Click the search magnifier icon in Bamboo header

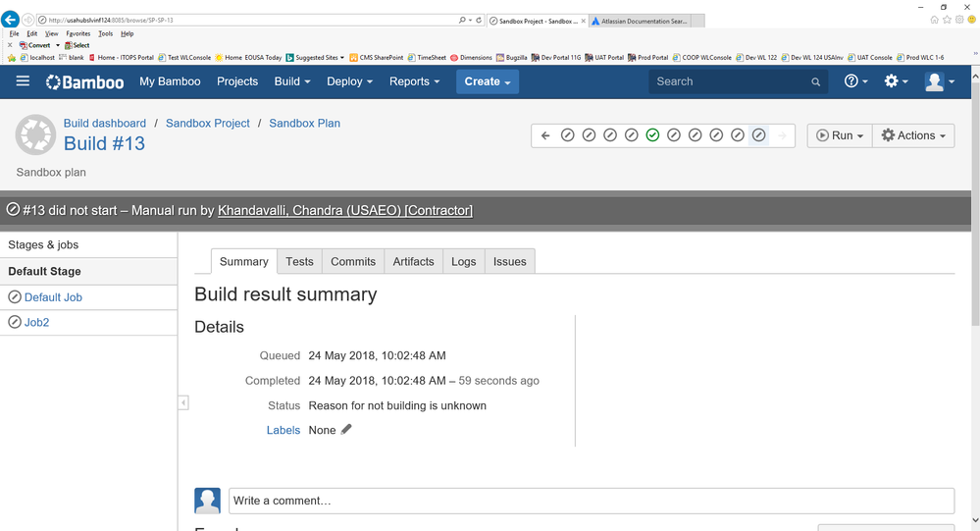[815, 81]
